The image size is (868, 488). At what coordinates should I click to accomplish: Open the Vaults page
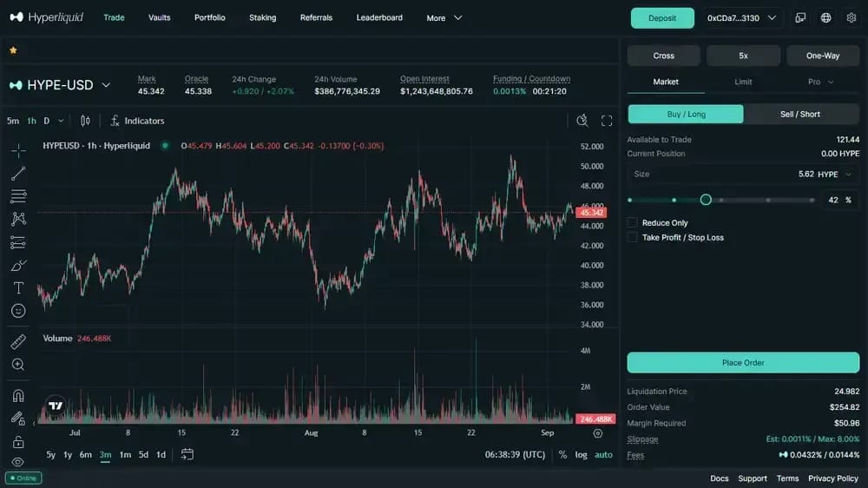(x=160, y=17)
